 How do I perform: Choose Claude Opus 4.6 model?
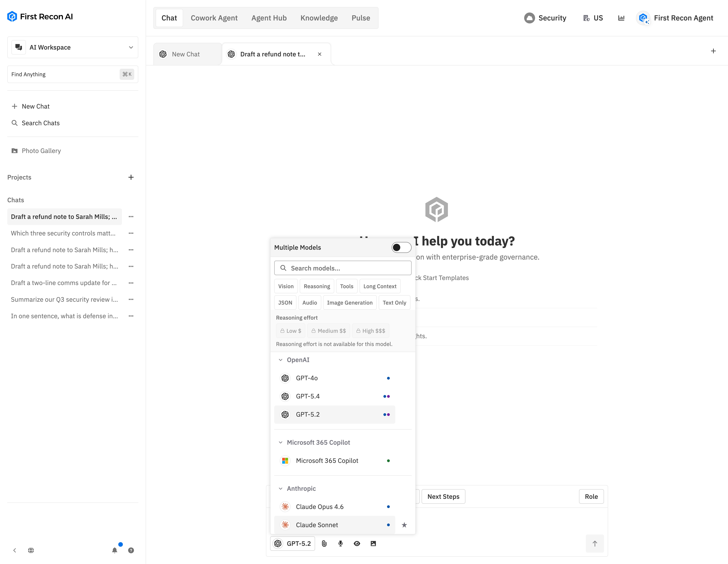pyautogui.click(x=335, y=507)
